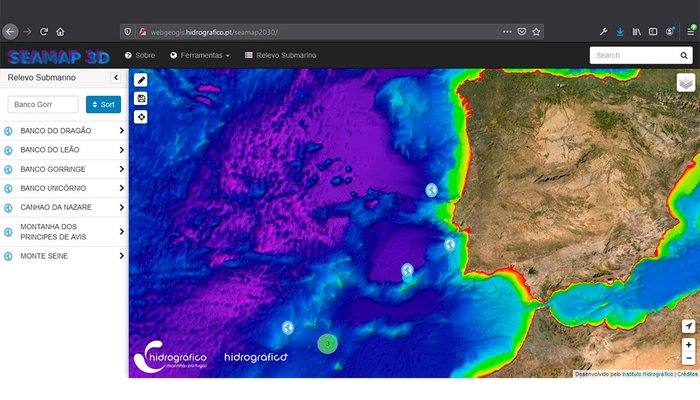Select the pencil draw tool on map
This screenshot has width=700, height=400.
(141, 80)
